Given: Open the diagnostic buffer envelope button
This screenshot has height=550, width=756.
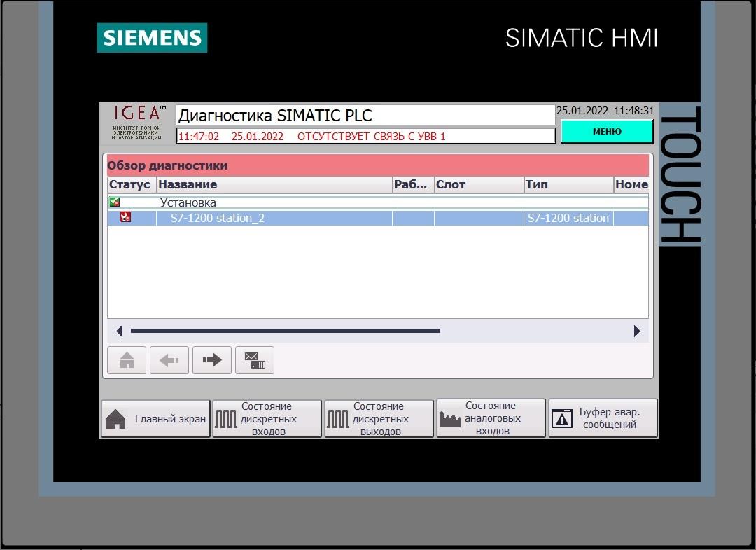Looking at the screenshot, I should (255, 360).
